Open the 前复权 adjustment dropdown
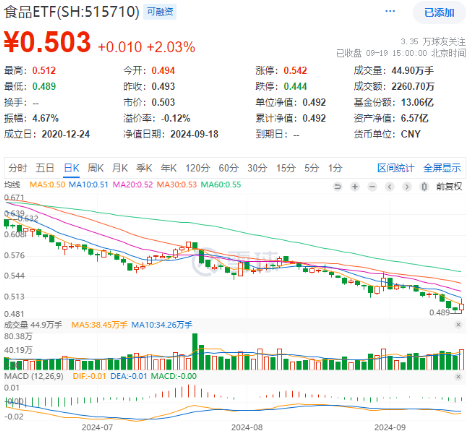This screenshot has height=434, width=469. (449, 186)
